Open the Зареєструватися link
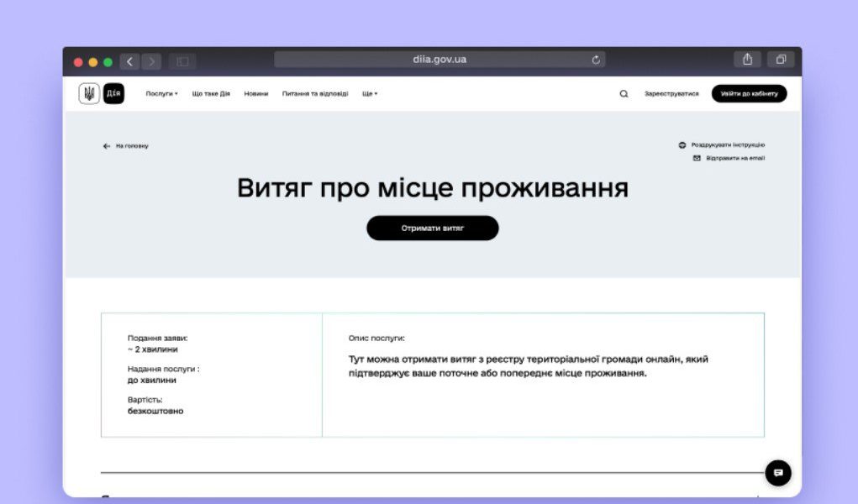 (671, 93)
